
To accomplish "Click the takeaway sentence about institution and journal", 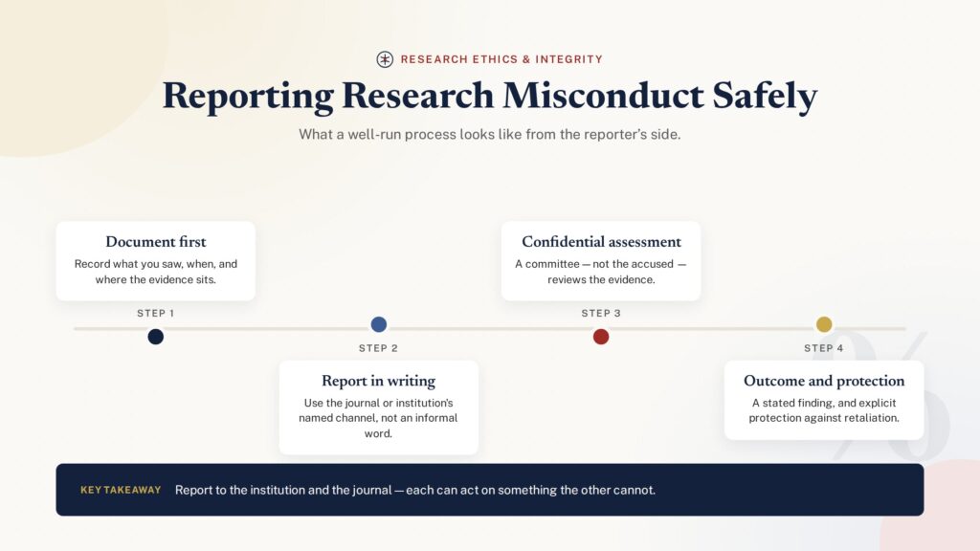I will [x=415, y=490].
